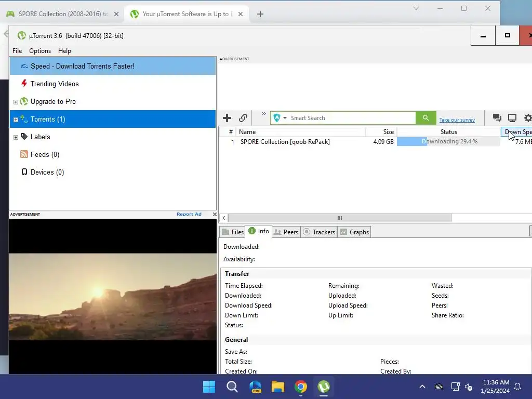This screenshot has height=399, width=532.
Task: Switch to the Peers tab
Action: pos(286,232)
